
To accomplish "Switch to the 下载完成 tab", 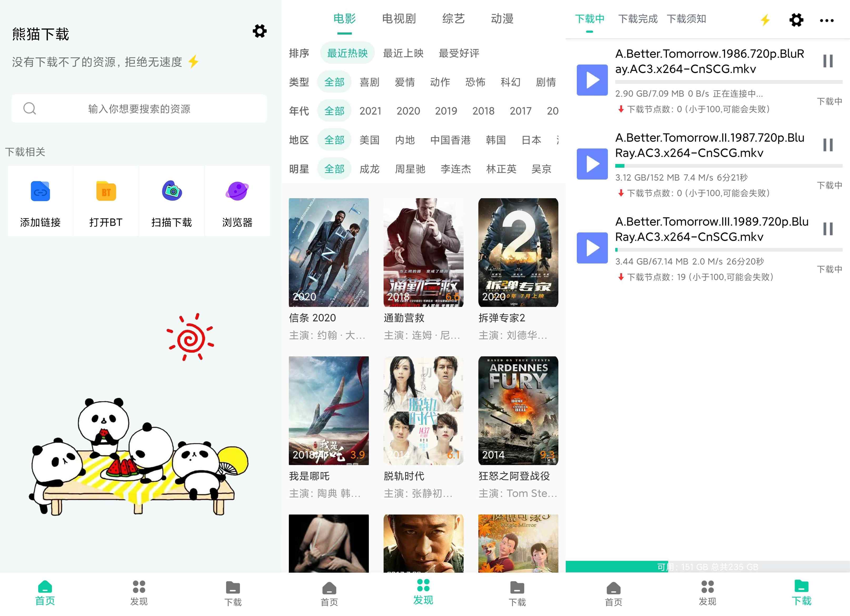I will point(638,19).
